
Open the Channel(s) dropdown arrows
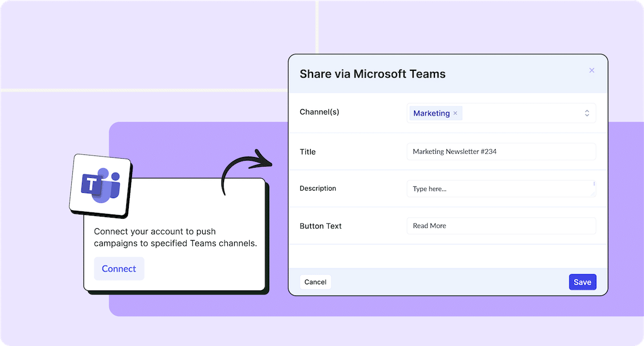click(587, 113)
